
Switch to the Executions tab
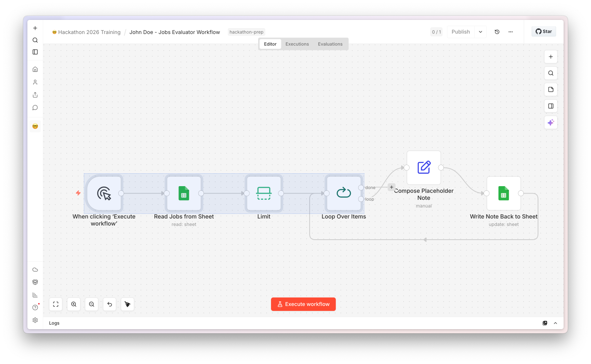[297, 44]
